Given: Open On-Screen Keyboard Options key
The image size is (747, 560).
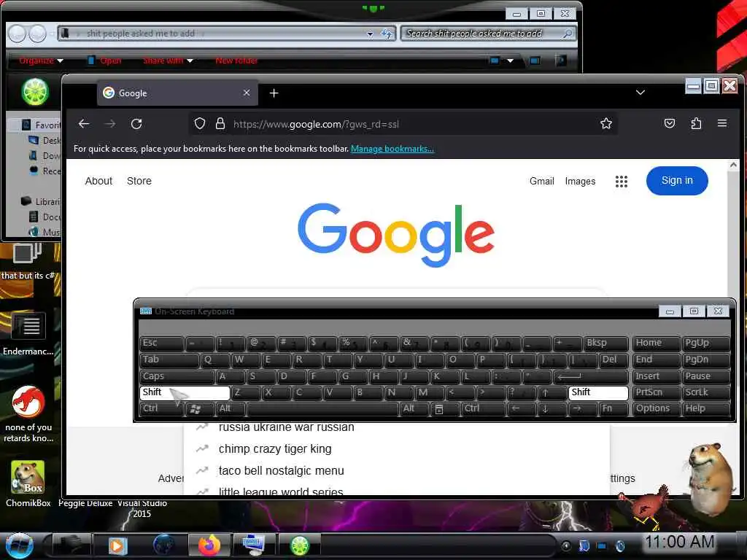Looking at the screenshot, I should 656,408.
